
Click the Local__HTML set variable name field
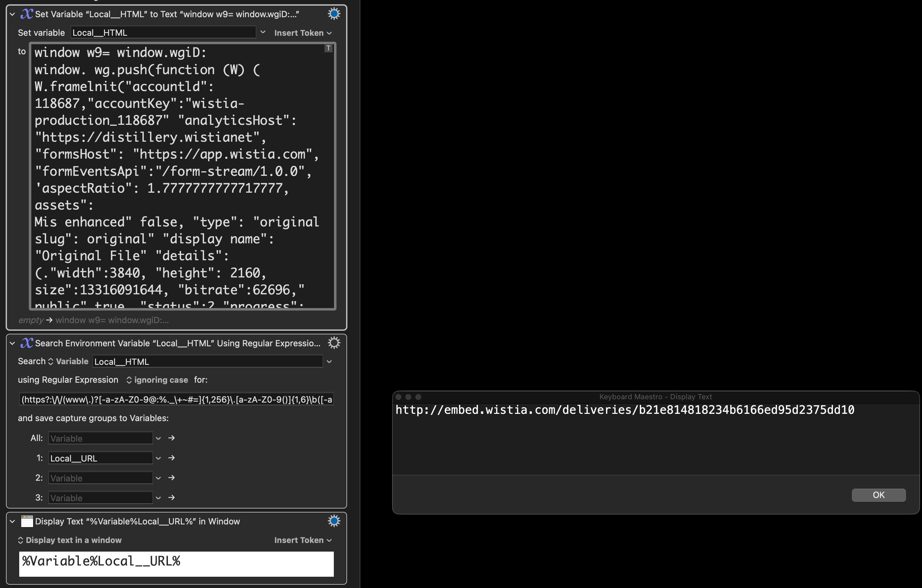pos(163,33)
